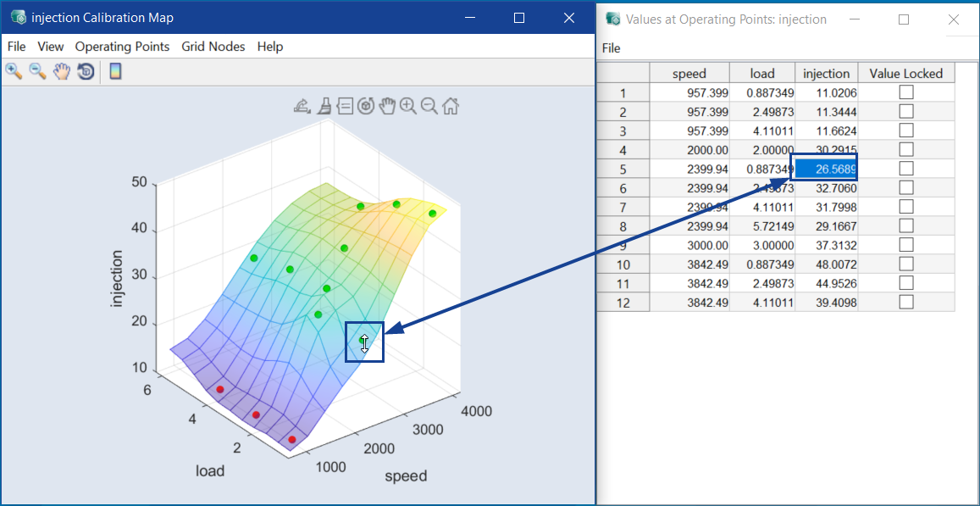This screenshot has width=980, height=506.
Task: Select the brush data tool above the plot
Action: (x=324, y=106)
